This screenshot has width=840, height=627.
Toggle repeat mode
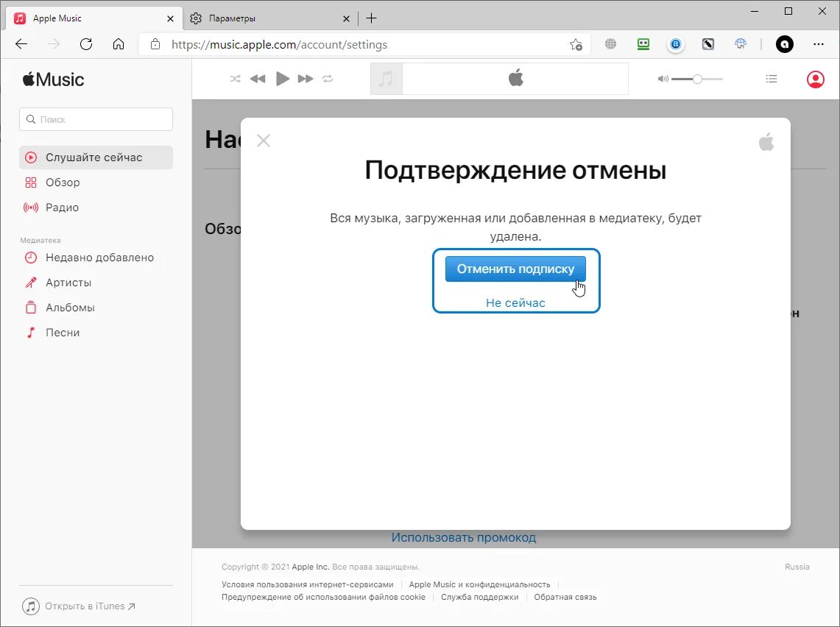point(328,79)
